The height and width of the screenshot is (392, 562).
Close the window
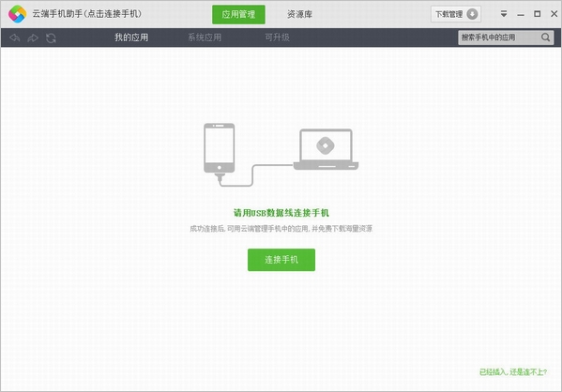pyautogui.click(x=554, y=14)
